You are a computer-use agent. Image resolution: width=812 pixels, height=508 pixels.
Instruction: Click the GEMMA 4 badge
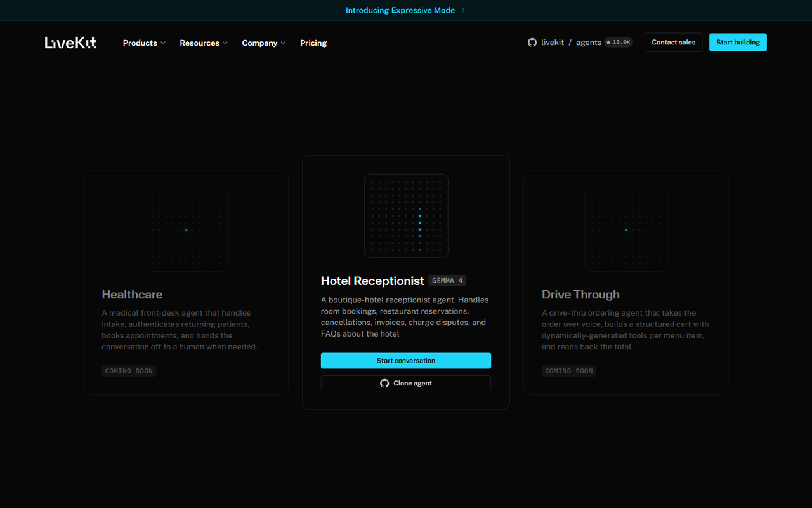tap(447, 281)
